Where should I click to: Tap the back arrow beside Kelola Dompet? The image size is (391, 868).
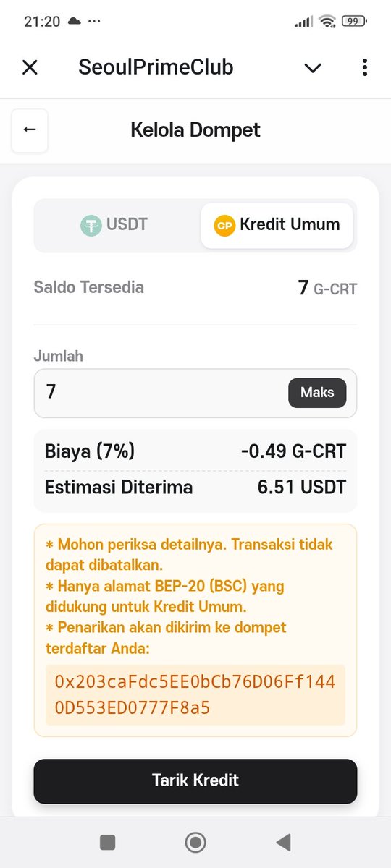[x=30, y=130]
